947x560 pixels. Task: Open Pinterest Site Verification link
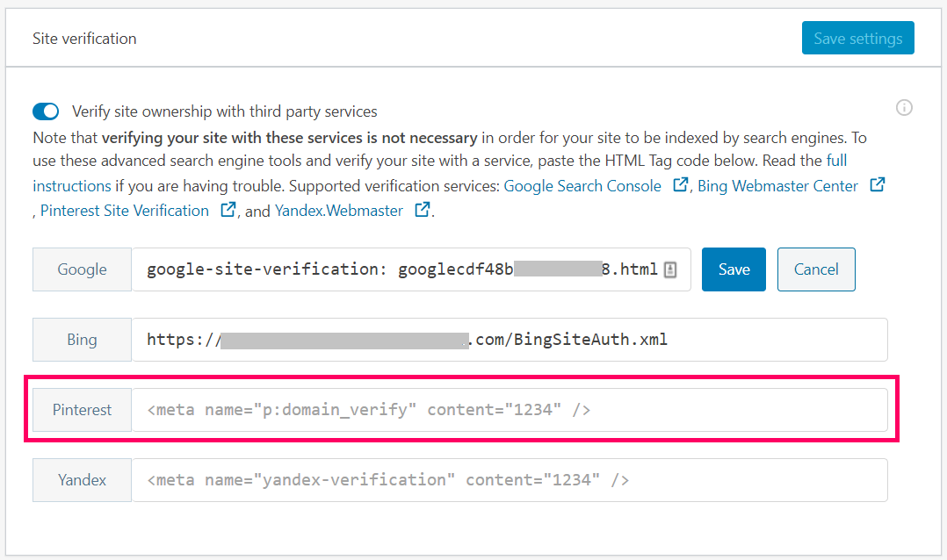coord(125,211)
